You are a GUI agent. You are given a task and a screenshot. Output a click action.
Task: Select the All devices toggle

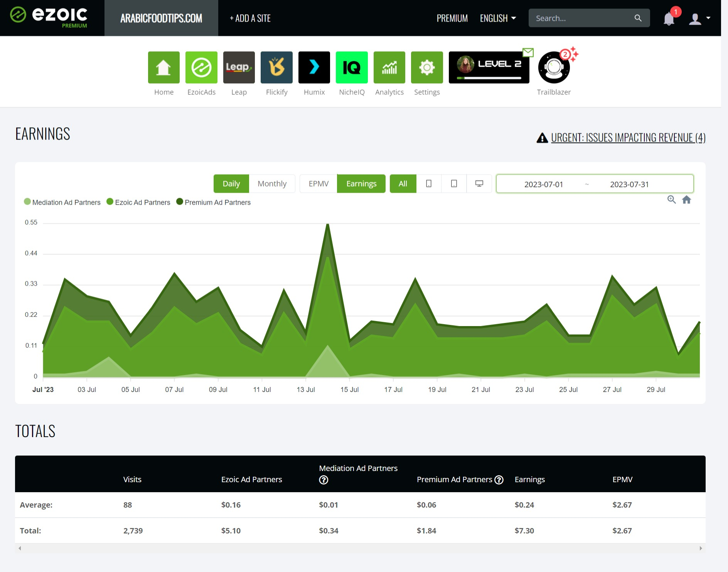pyautogui.click(x=403, y=183)
